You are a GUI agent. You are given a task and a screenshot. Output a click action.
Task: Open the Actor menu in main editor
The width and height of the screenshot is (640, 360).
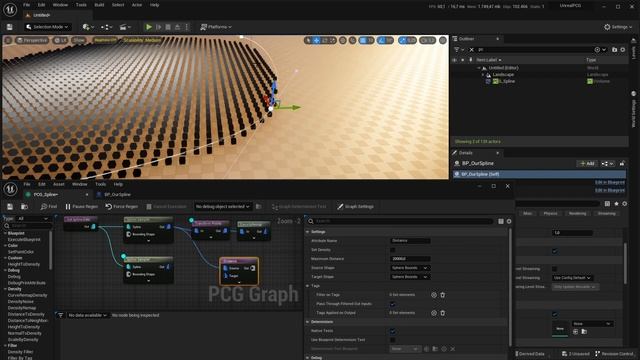pos(137,5)
